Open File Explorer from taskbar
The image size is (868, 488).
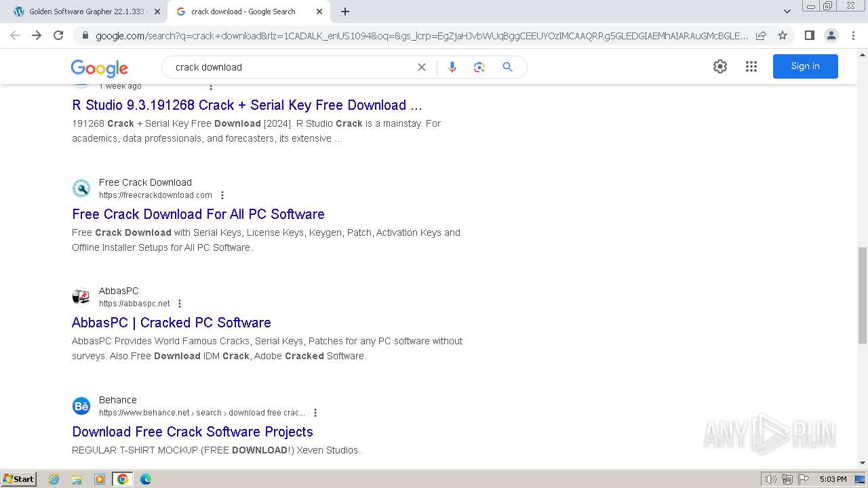point(77,479)
